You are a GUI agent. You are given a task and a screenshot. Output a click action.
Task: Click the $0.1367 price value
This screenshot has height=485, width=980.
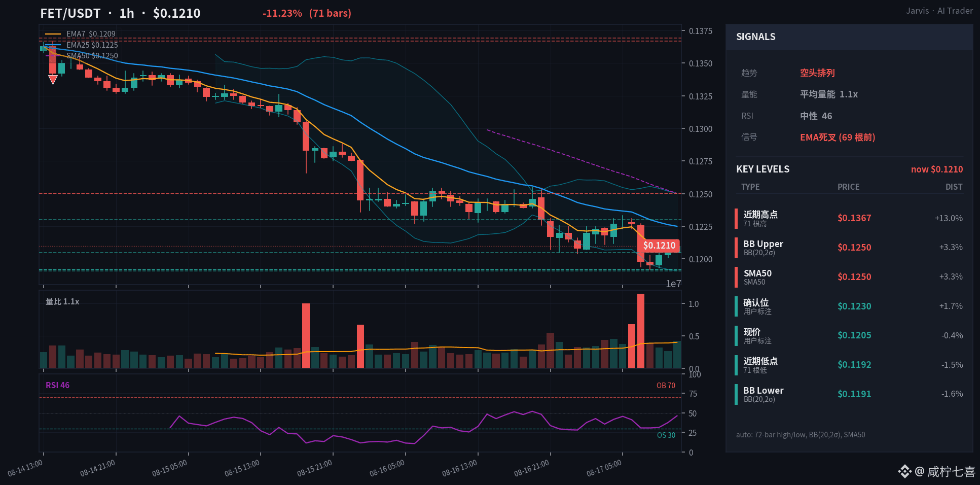pos(854,218)
